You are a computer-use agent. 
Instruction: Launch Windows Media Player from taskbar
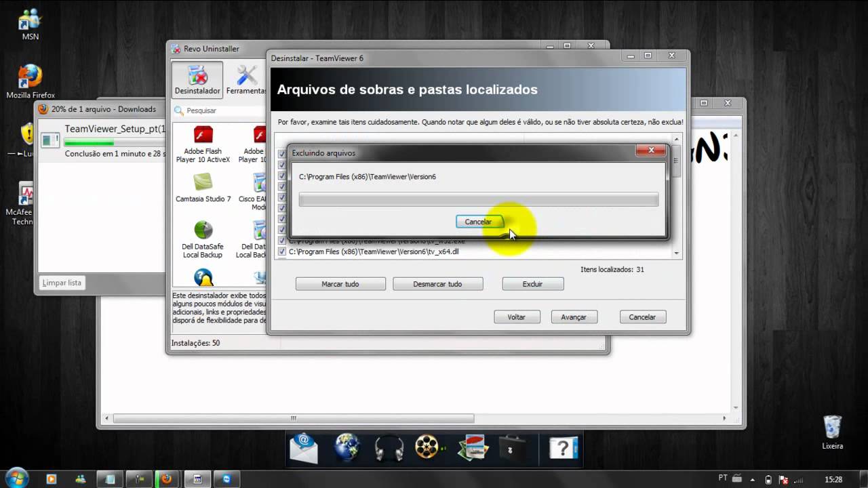click(x=52, y=479)
